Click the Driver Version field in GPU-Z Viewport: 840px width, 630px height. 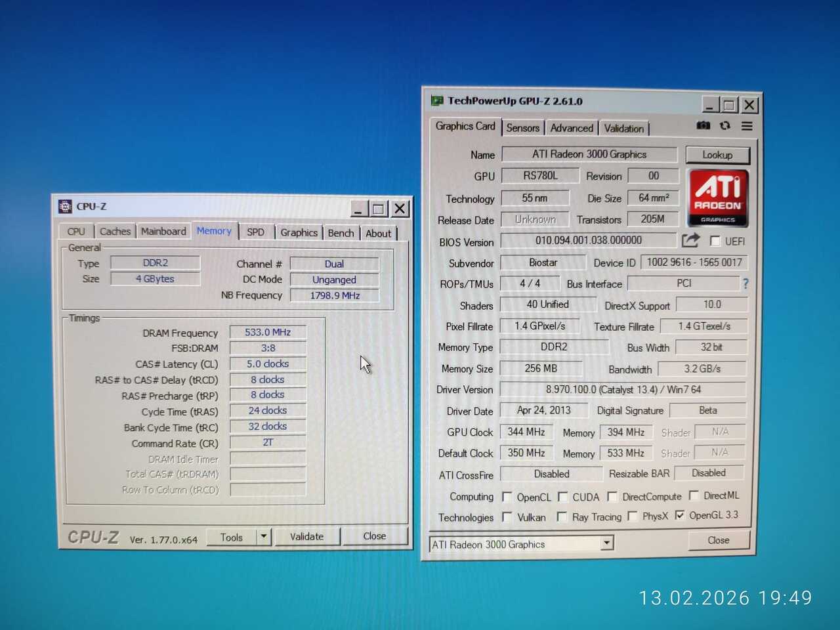[623, 390]
